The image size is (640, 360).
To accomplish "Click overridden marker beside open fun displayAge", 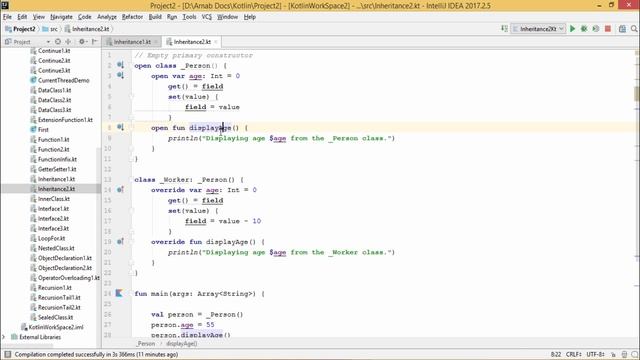I will pyautogui.click(x=120, y=127).
